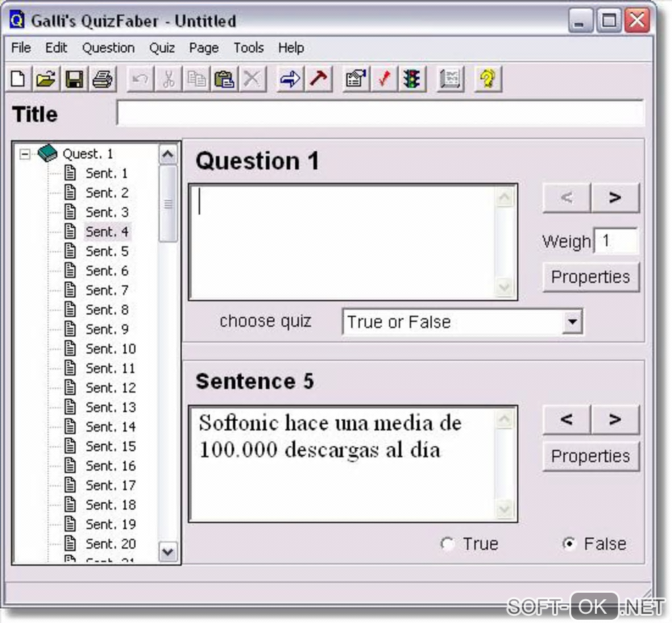The width and height of the screenshot is (672, 623).
Task: Click the traffic light toolbar icon
Action: click(413, 80)
